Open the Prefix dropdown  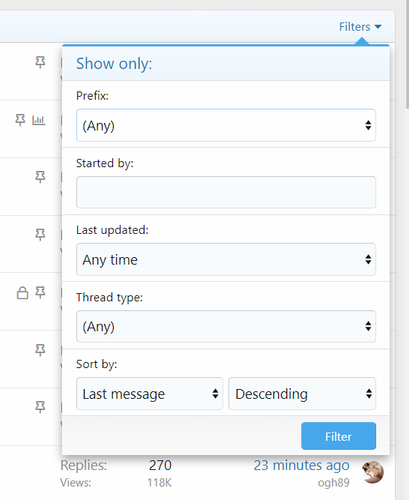226,125
